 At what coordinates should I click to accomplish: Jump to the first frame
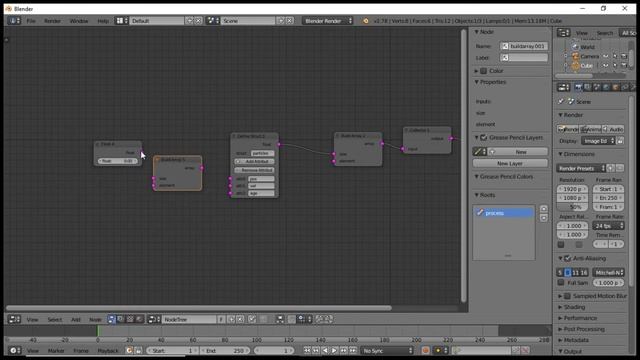(307, 350)
